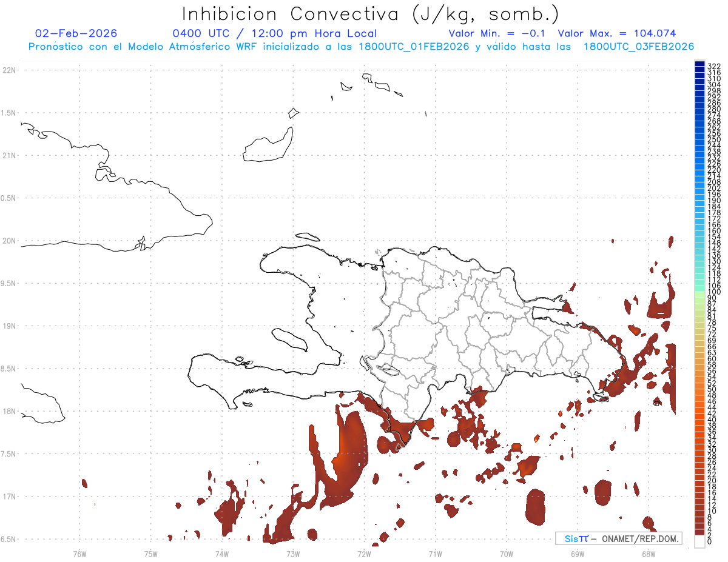Click the title "Inhibicion Convectiva (J/kg, somb.)"

point(370,14)
